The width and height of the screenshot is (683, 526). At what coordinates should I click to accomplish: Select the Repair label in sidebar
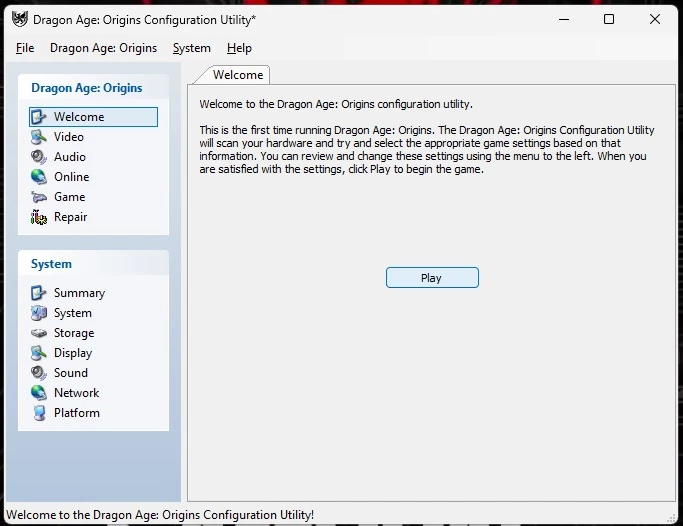(x=71, y=217)
